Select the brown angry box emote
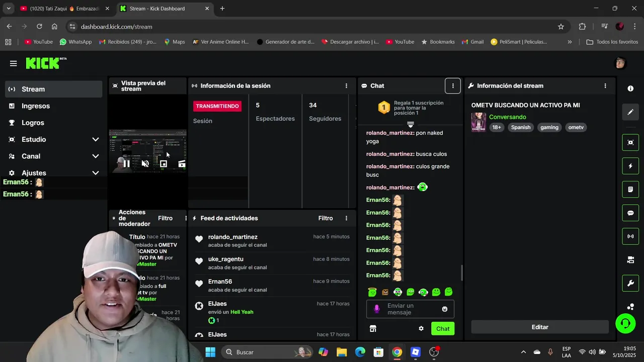 [x=385, y=292]
